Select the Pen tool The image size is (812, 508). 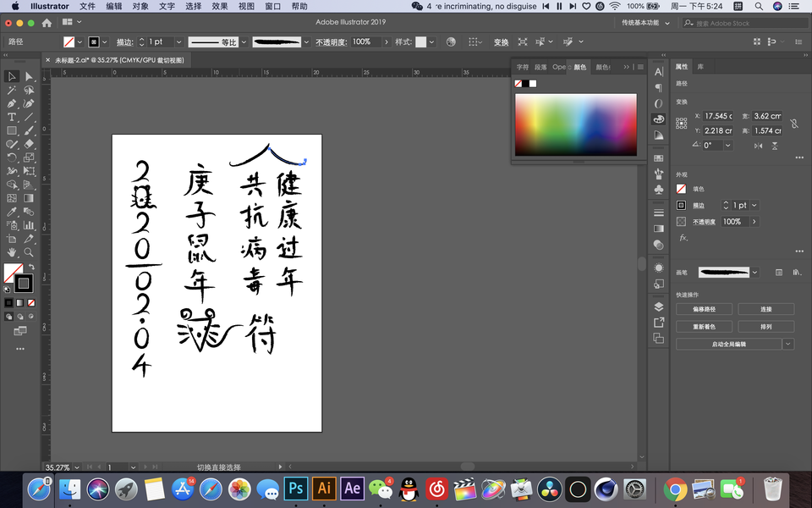(x=11, y=103)
